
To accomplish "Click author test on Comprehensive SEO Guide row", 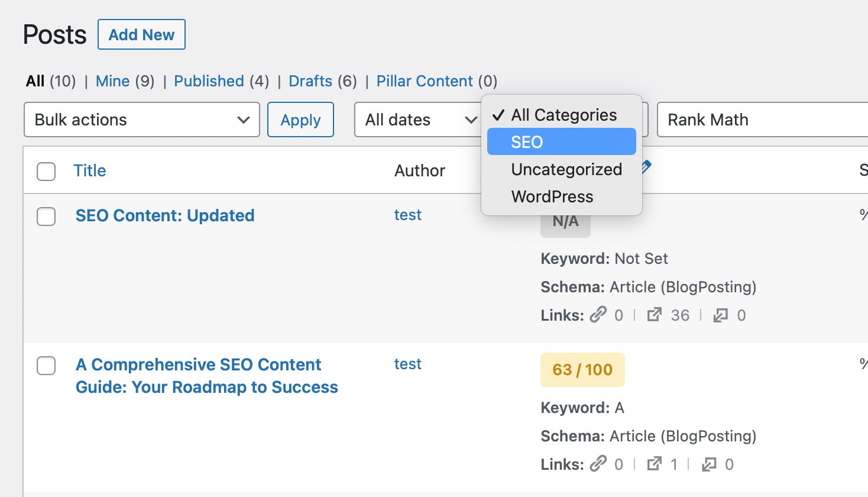I will [408, 364].
